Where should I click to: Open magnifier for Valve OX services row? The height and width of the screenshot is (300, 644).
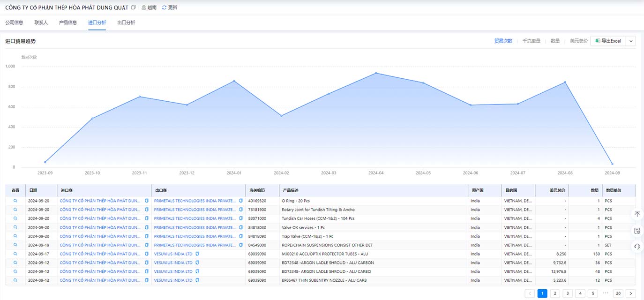[15, 227]
